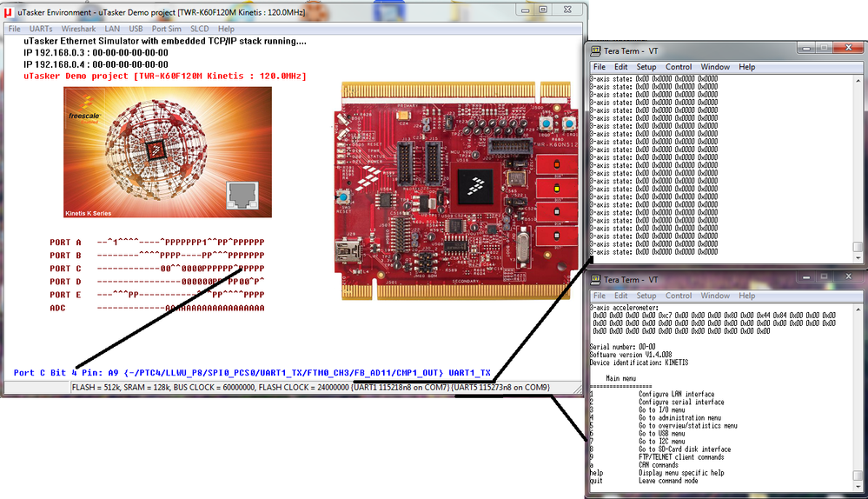The width and height of the screenshot is (868, 499).
Task: Click the lower Tera Term VT title icon
Action: (596, 280)
